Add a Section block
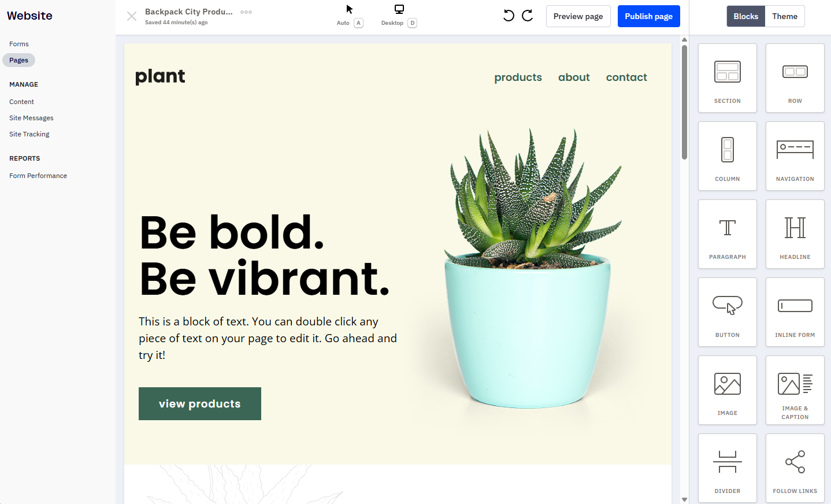 click(x=727, y=78)
